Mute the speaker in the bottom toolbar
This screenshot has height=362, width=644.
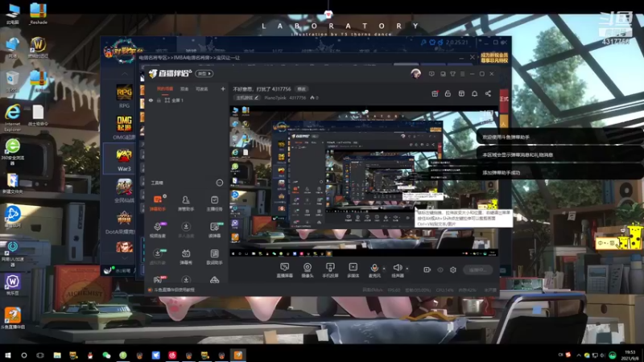[397, 270]
